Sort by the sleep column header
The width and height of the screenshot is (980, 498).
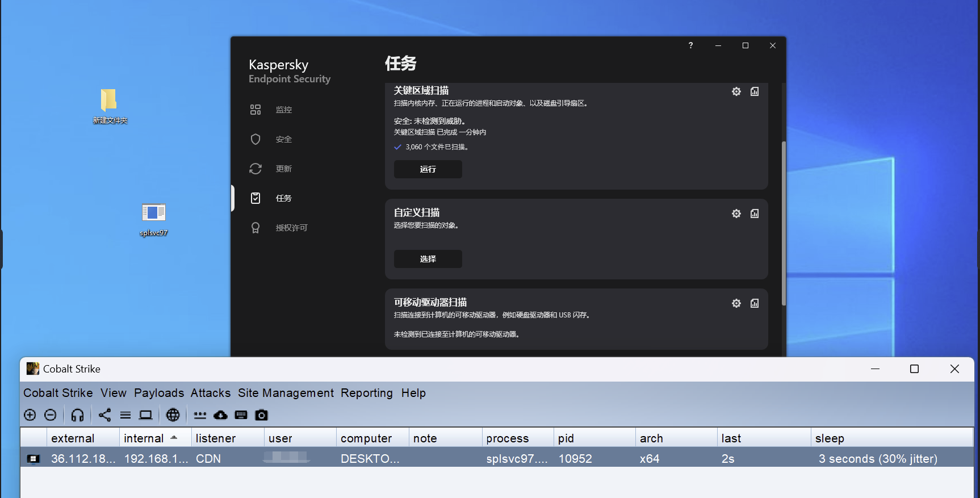892,438
